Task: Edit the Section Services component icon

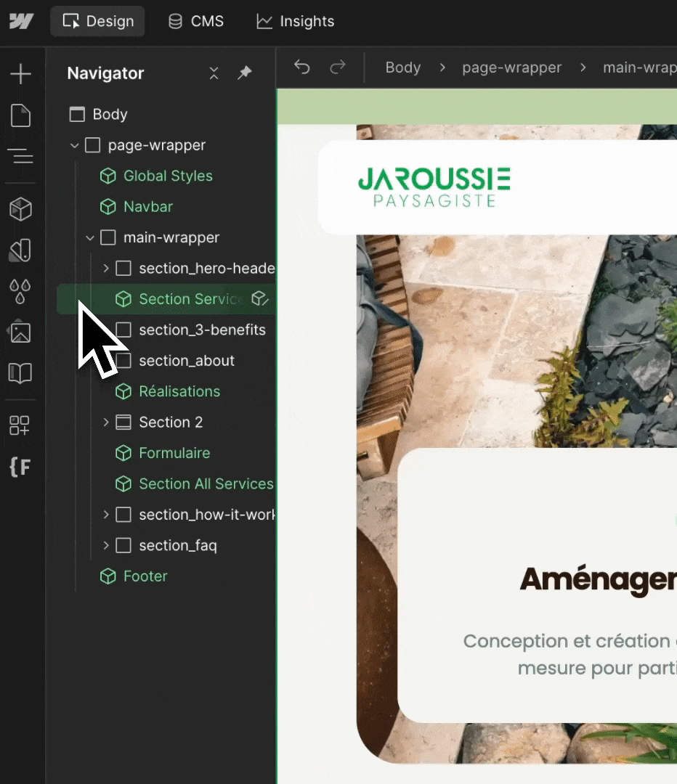Action: coord(260,299)
